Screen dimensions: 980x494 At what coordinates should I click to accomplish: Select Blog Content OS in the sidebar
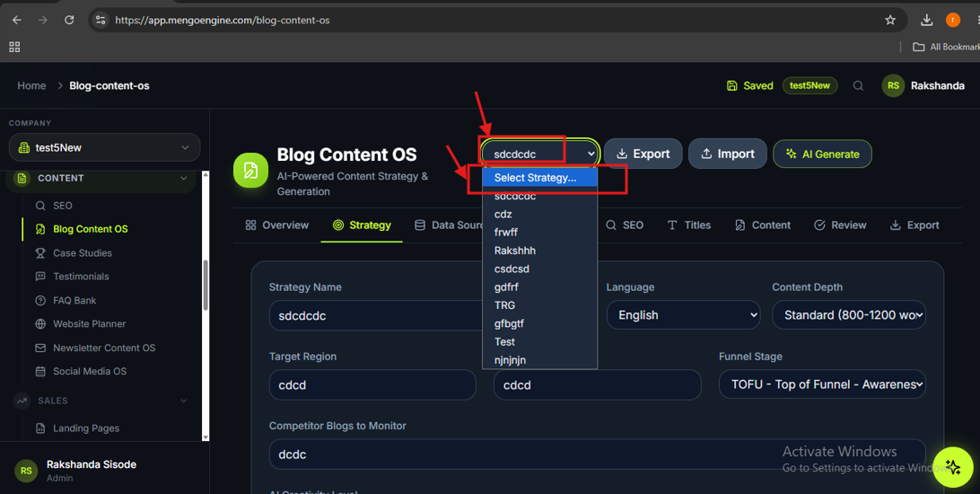[90, 230]
